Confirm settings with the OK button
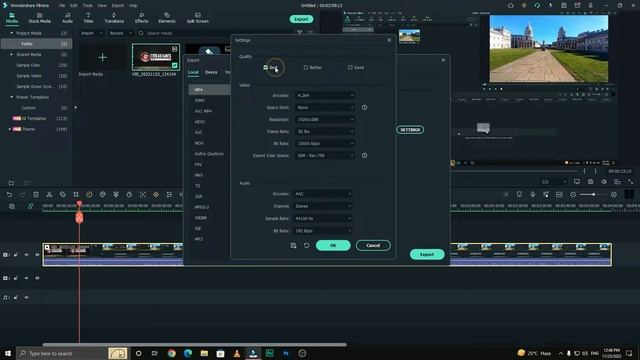 click(x=333, y=245)
